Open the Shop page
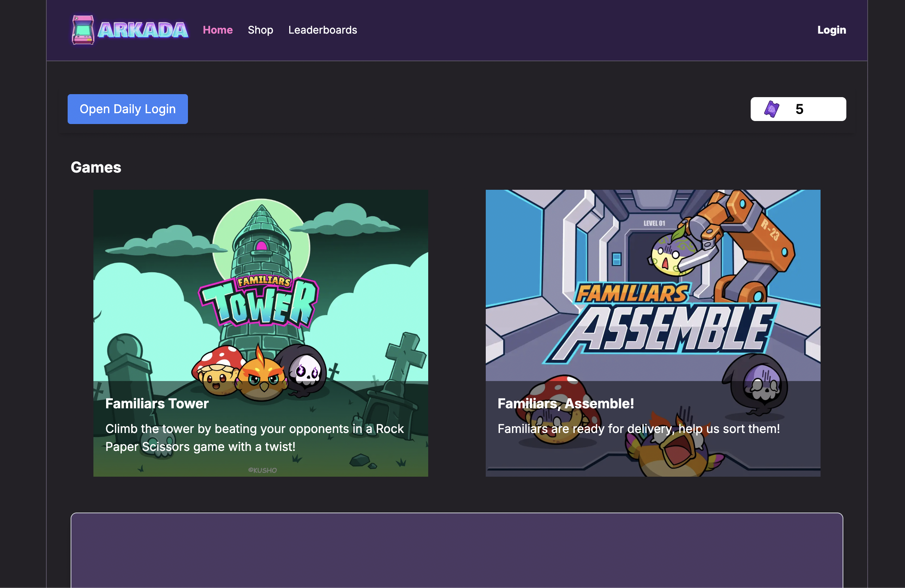 coord(260,30)
